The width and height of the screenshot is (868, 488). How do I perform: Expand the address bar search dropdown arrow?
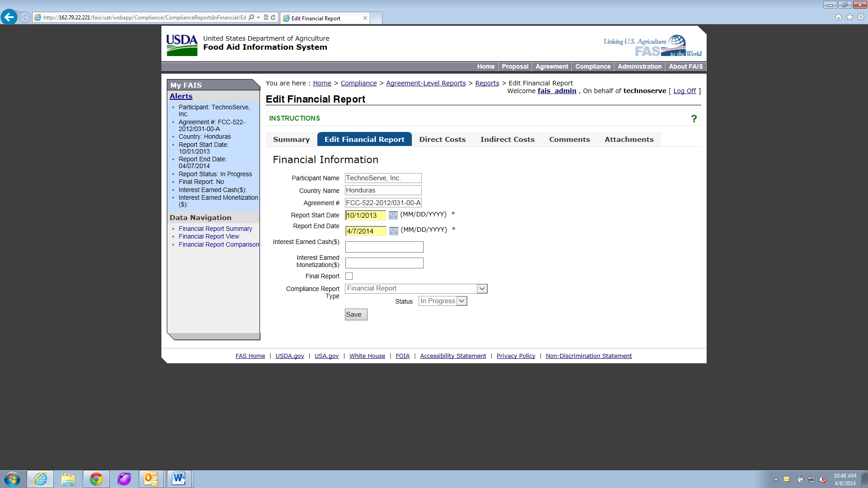[258, 18]
